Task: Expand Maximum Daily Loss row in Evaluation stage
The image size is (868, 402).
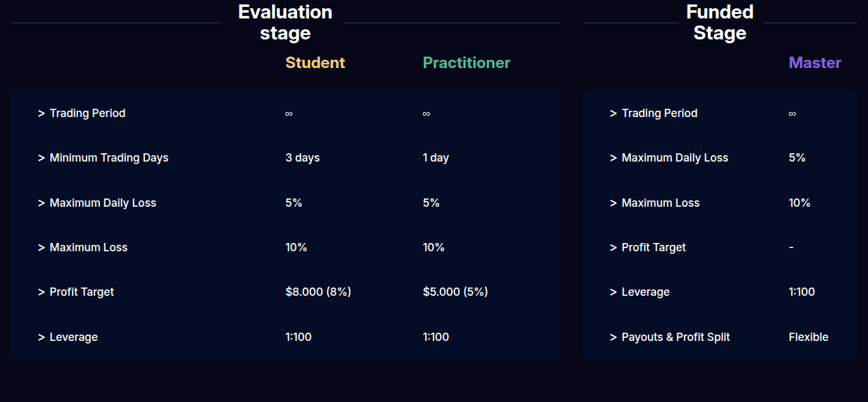Action: click(285, 203)
